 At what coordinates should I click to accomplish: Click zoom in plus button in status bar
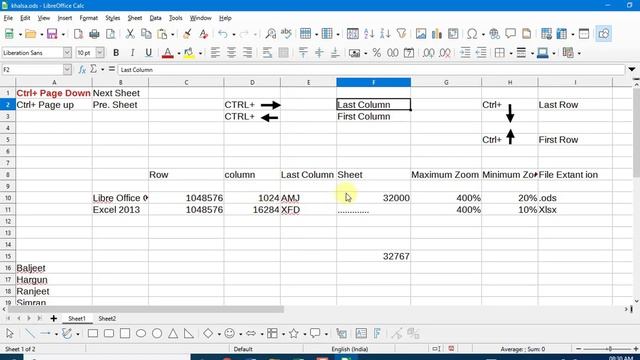click(x=636, y=349)
